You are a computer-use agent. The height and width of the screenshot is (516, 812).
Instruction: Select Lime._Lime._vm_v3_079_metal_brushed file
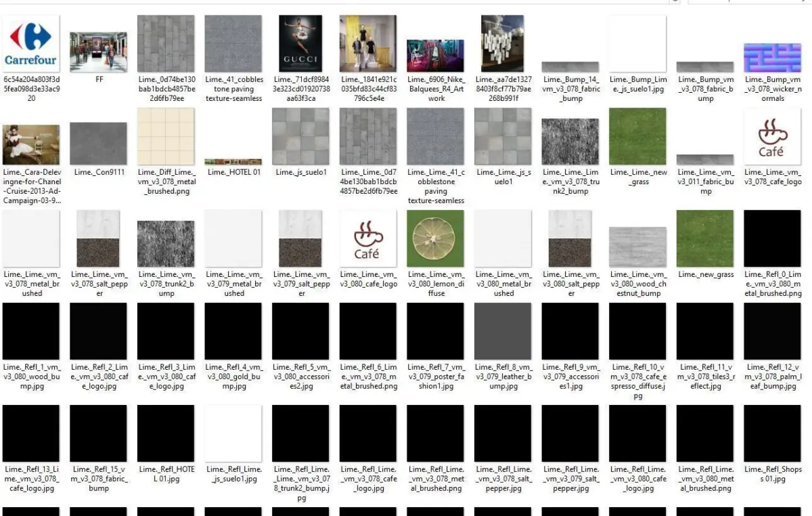(233, 238)
